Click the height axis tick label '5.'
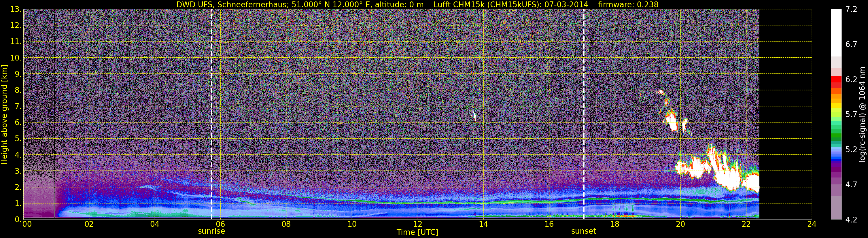The height and width of the screenshot is (238, 868). click(x=18, y=139)
